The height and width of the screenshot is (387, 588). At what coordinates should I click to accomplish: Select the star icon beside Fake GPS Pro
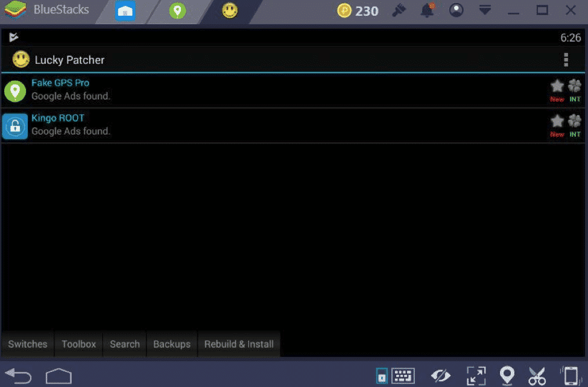(555, 86)
